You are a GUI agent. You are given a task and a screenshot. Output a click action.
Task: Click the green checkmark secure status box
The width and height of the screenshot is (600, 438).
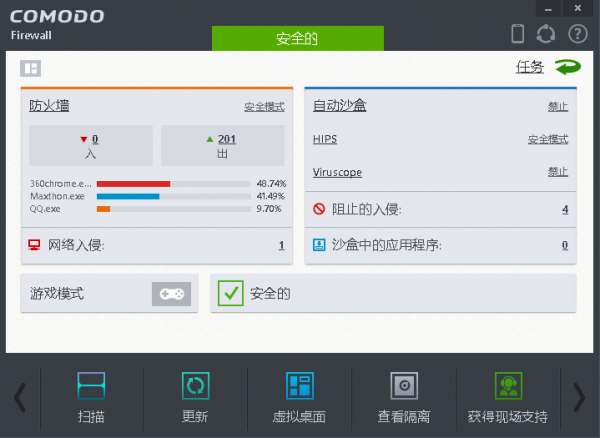[231, 293]
